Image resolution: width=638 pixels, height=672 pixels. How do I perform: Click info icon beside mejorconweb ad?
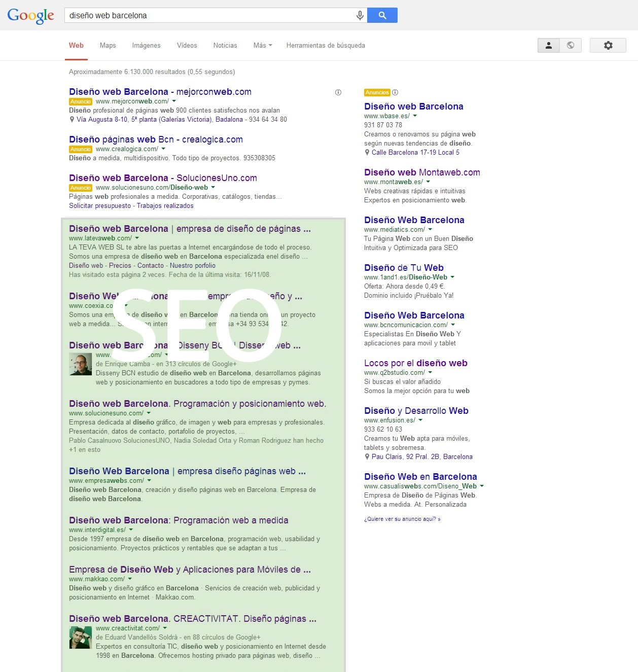[338, 92]
